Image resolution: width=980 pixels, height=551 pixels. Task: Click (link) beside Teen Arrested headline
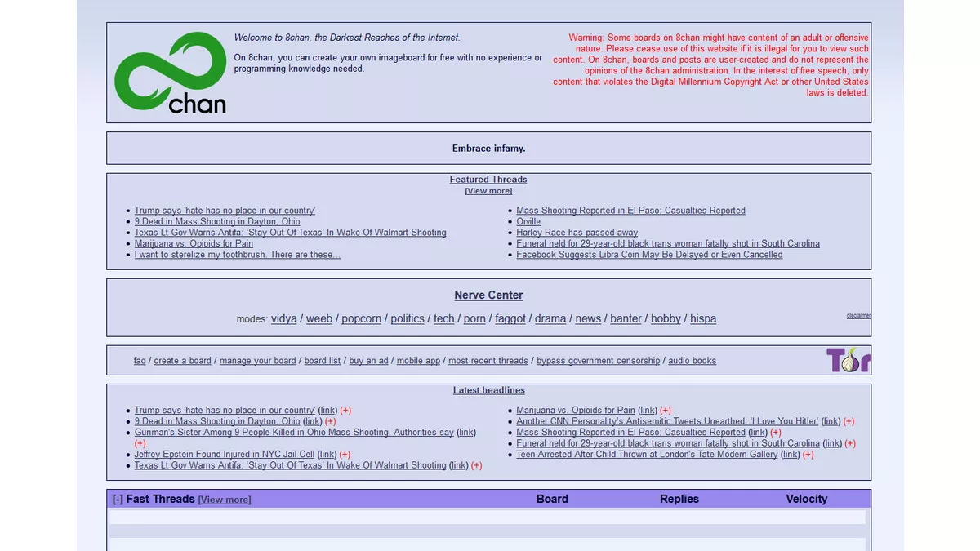tap(790, 455)
